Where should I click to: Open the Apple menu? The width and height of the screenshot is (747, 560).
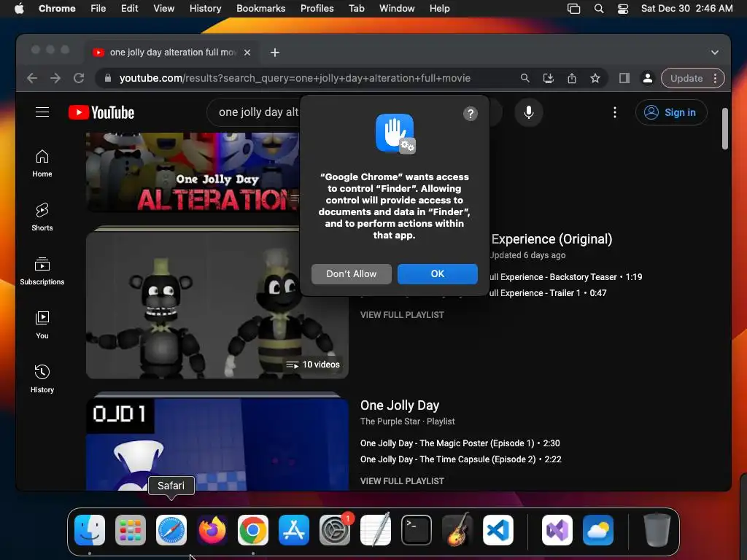[x=19, y=9]
